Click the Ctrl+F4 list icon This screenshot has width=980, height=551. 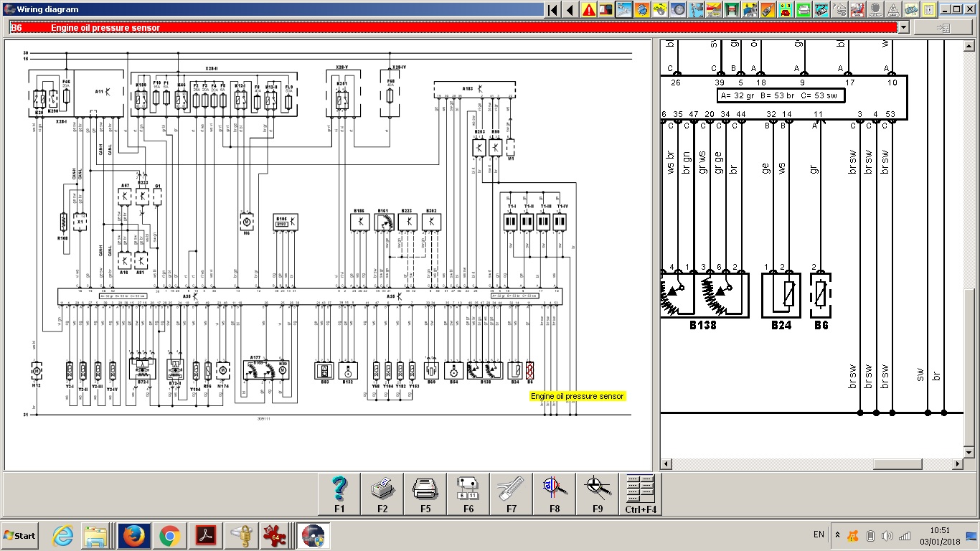640,494
